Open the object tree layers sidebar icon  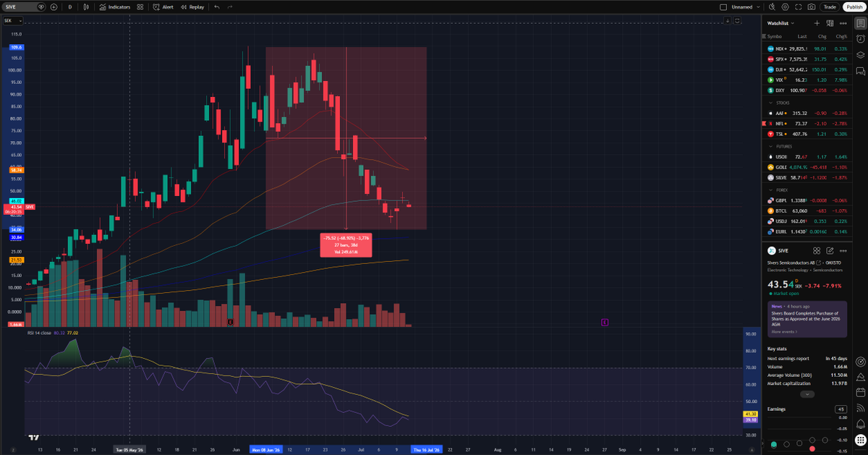[x=860, y=55]
